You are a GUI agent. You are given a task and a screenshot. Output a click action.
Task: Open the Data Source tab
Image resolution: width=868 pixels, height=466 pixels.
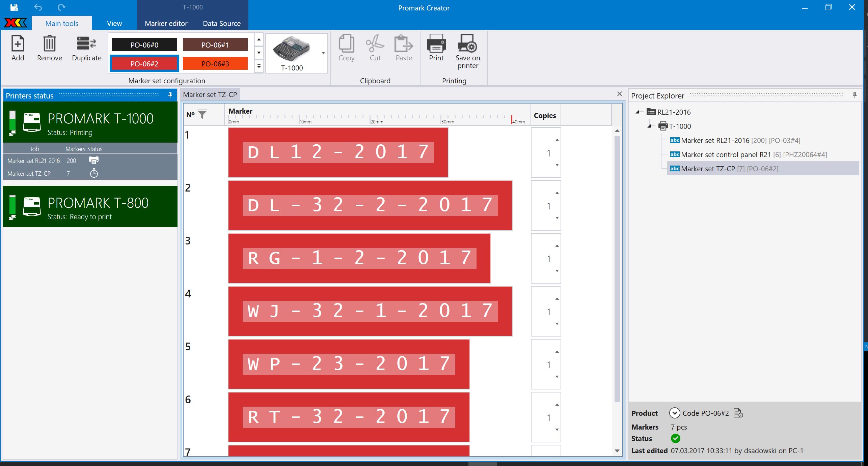[221, 23]
